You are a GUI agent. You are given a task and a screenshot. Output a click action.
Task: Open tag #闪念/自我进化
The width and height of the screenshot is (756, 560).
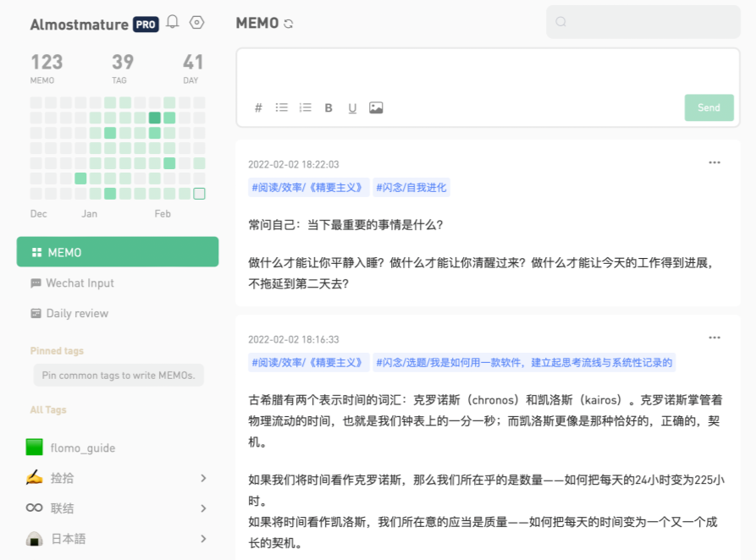[x=411, y=188]
